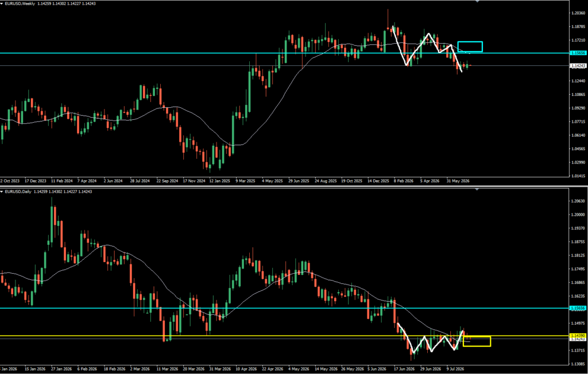Click the triangle icon beside EURUSD,Weekly title

[2, 4]
